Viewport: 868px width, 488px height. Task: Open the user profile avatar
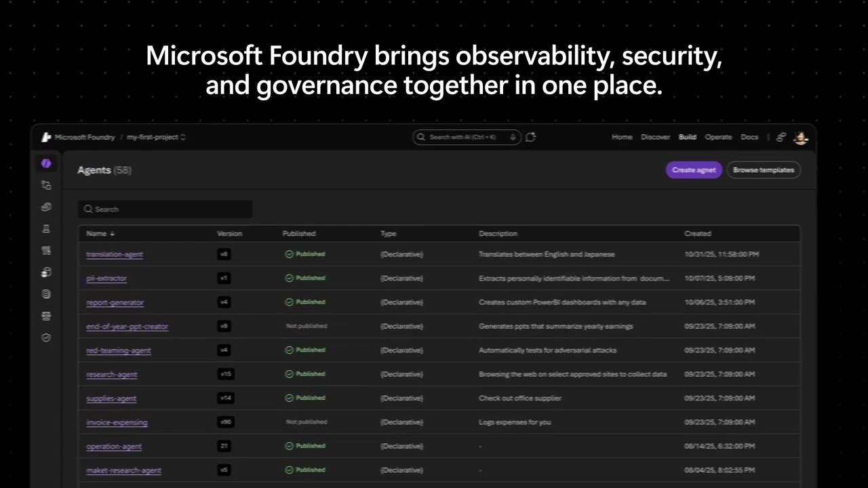point(801,137)
